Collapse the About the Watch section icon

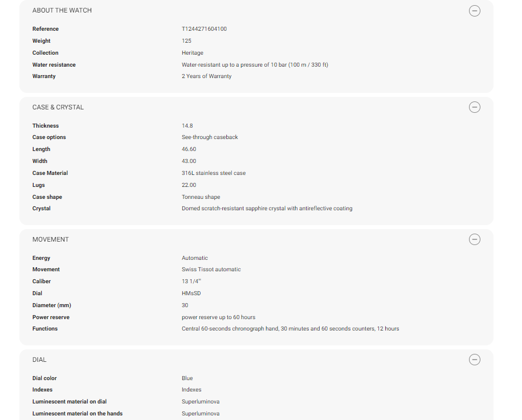pyautogui.click(x=474, y=11)
